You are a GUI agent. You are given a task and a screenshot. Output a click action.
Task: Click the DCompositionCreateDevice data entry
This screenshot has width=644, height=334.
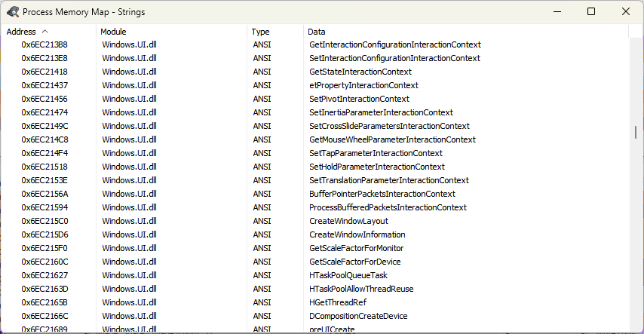click(358, 316)
